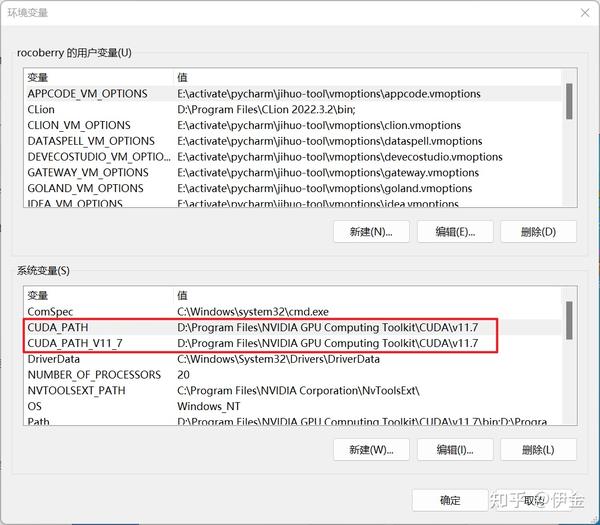The width and height of the screenshot is (600, 525).
Task: Click value C:\Windows\system32\cmd.exe
Action: click(x=253, y=312)
